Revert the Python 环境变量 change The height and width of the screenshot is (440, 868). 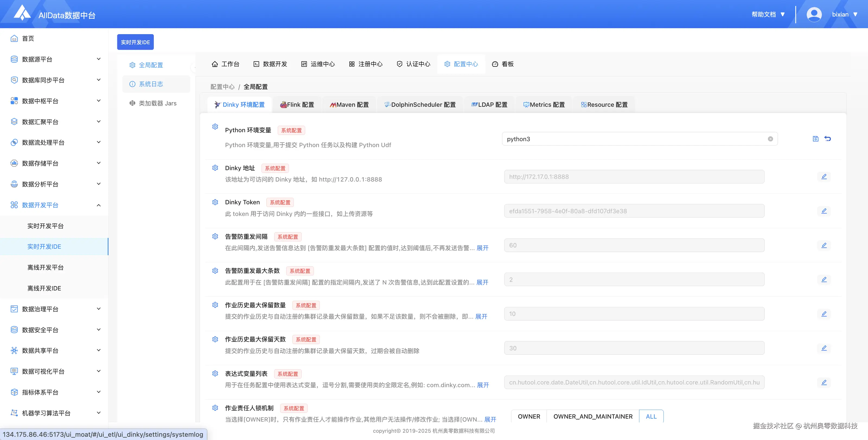coord(828,138)
